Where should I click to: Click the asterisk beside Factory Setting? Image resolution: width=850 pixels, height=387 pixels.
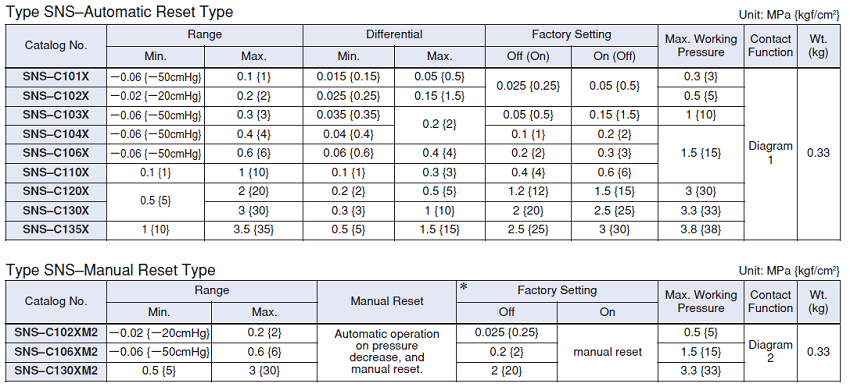(x=464, y=286)
